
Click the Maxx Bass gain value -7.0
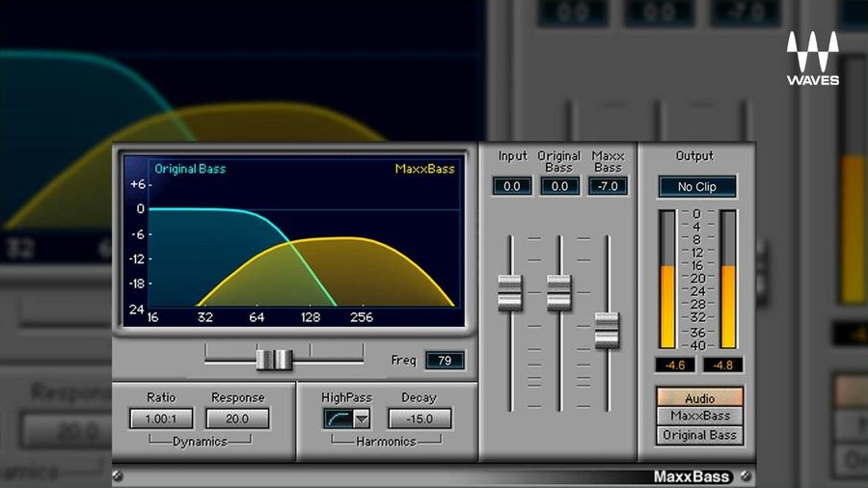tap(608, 186)
